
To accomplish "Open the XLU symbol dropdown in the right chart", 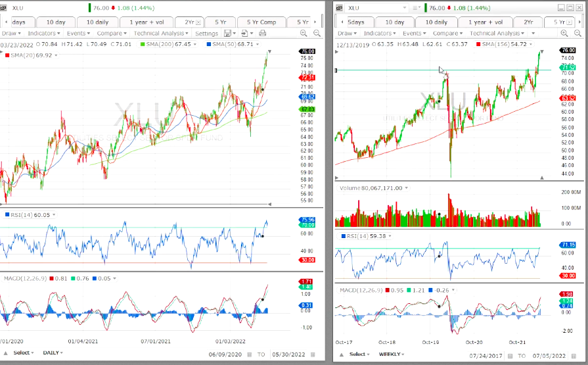I will (x=405, y=8).
